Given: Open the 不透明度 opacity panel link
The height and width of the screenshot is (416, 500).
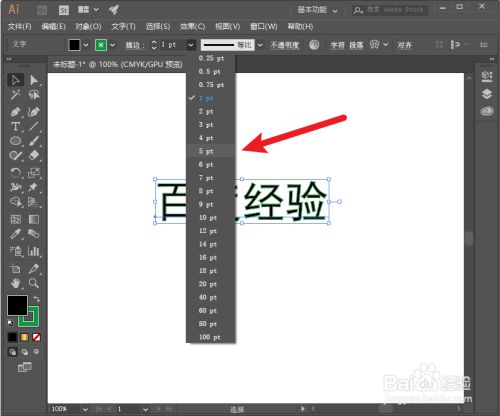Looking at the screenshot, I should coord(285,45).
